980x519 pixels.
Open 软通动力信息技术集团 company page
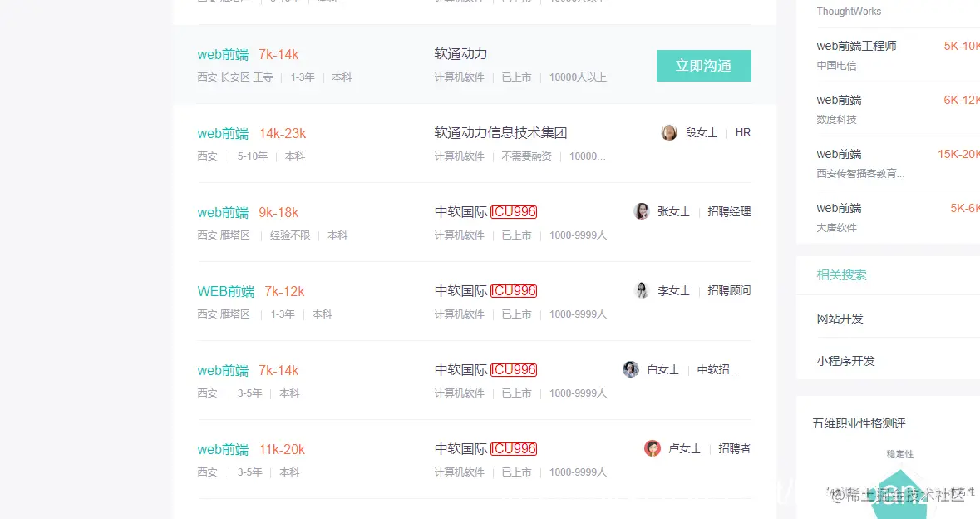(x=500, y=132)
